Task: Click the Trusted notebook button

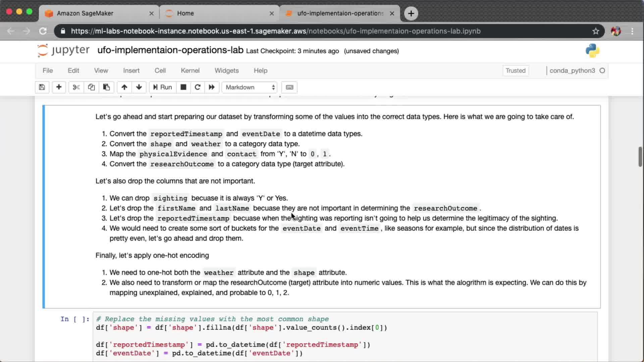Action: tap(515, 70)
